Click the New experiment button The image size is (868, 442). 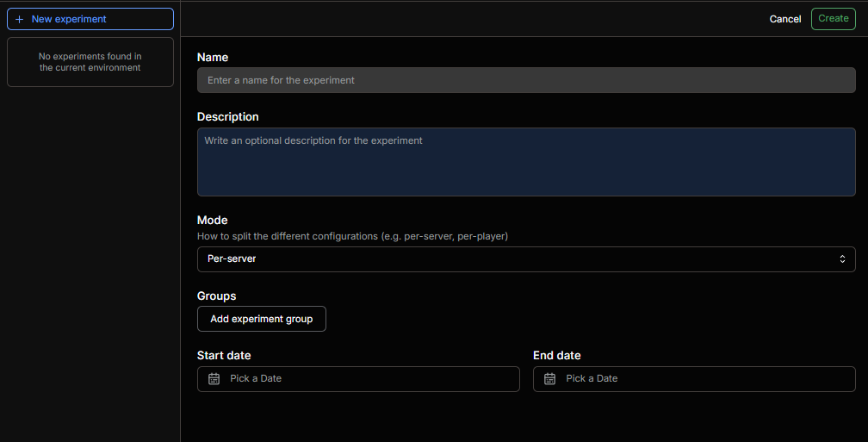point(90,19)
